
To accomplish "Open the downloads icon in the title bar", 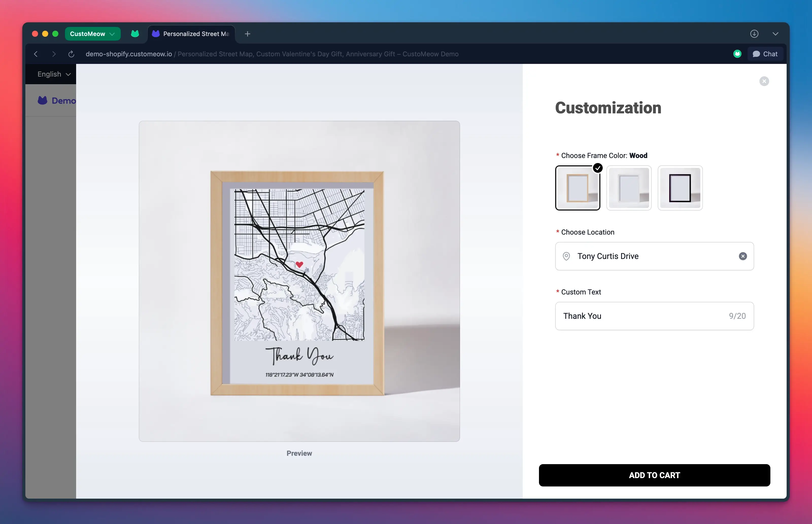I will [754, 34].
